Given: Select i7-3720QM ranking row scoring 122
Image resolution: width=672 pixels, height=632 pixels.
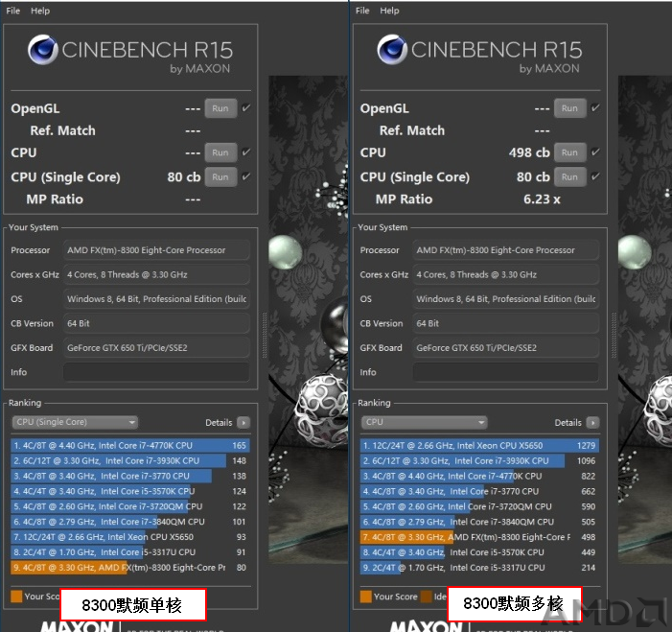Looking at the screenshot, I should pyautogui.click(x=129, y=506).
